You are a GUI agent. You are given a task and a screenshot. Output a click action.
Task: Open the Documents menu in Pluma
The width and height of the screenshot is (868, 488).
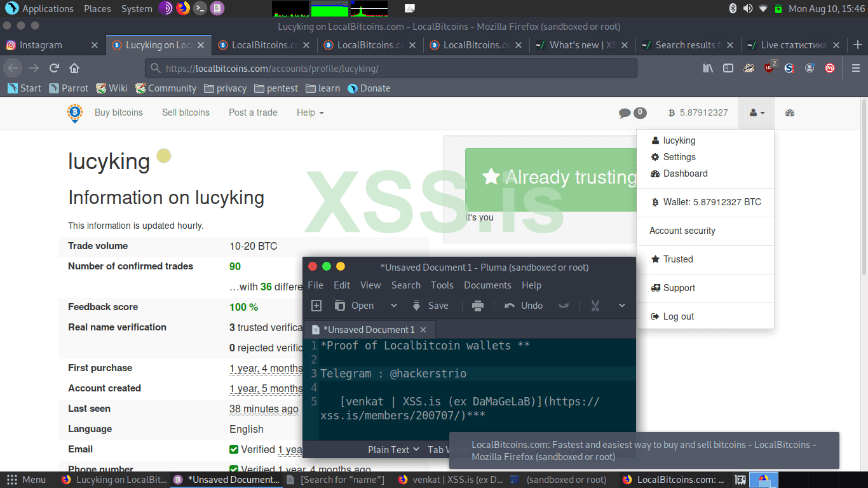tap(487, 285)
